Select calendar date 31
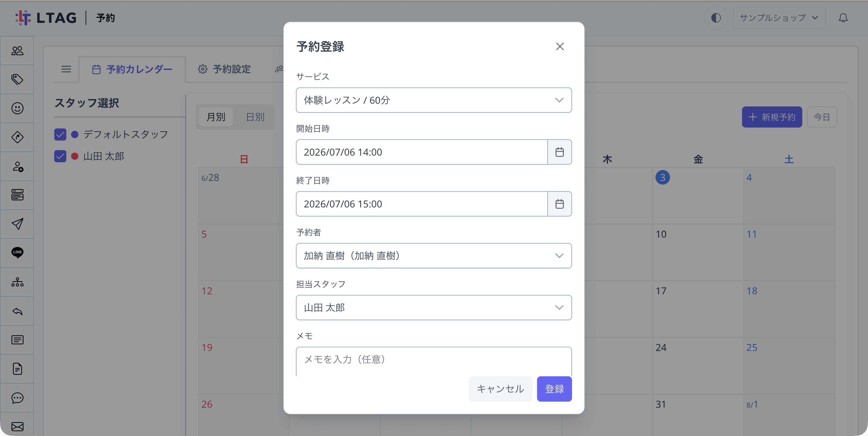The height and width of the screenshot is (436, 868). (661, 404)
